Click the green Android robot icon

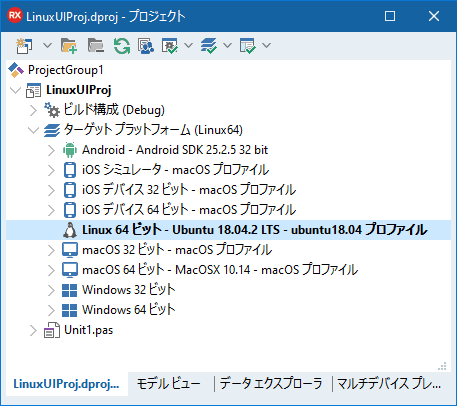point(70,150)
